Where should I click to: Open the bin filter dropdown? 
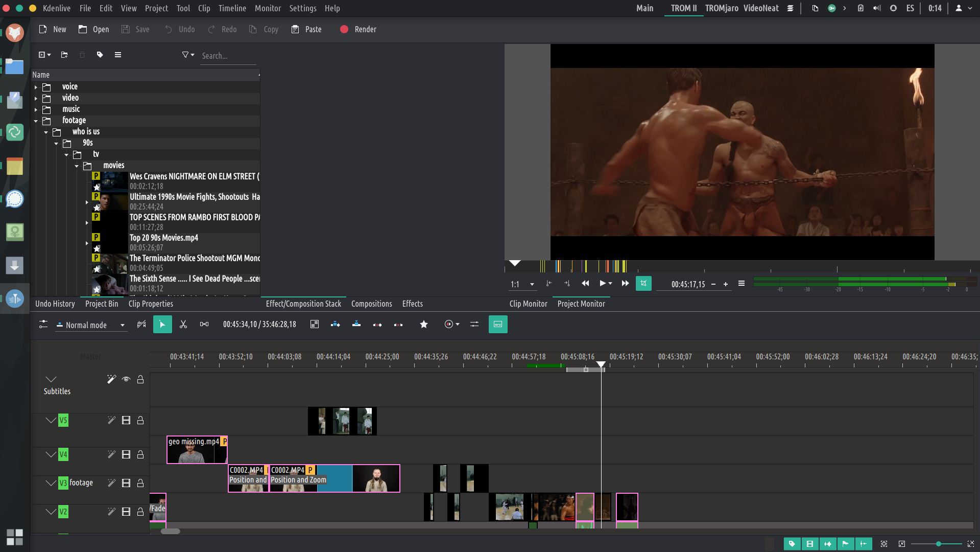(x=188, y=55)
